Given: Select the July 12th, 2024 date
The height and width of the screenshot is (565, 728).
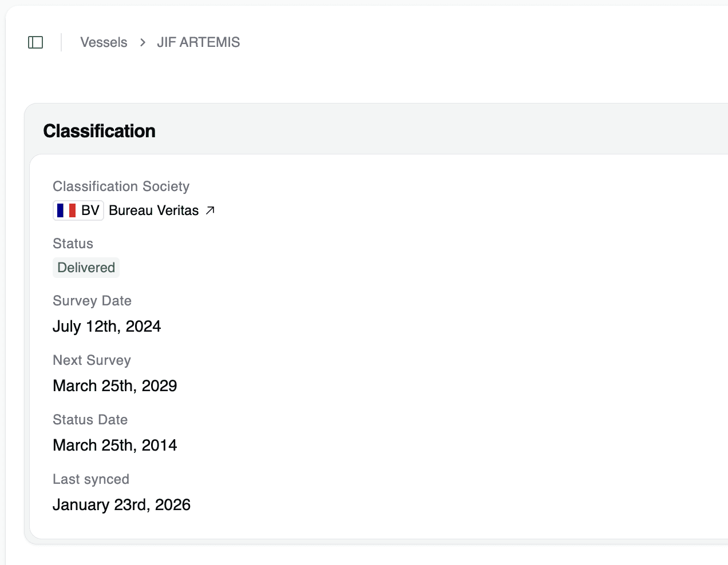Looking at the screenshot, I should 107,327.
